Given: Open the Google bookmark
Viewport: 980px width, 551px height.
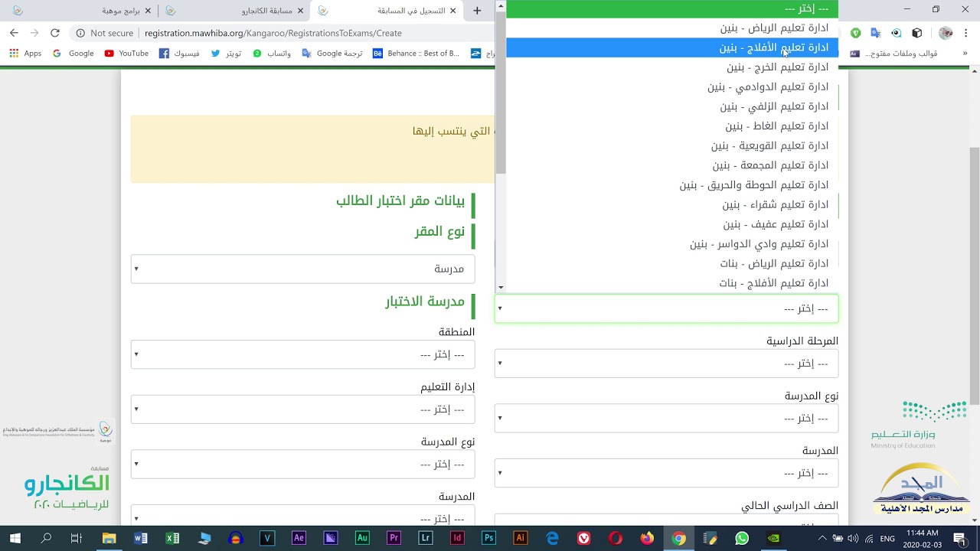Looking at the screenshot, I should pyautogui.click(x=73, y=54).
